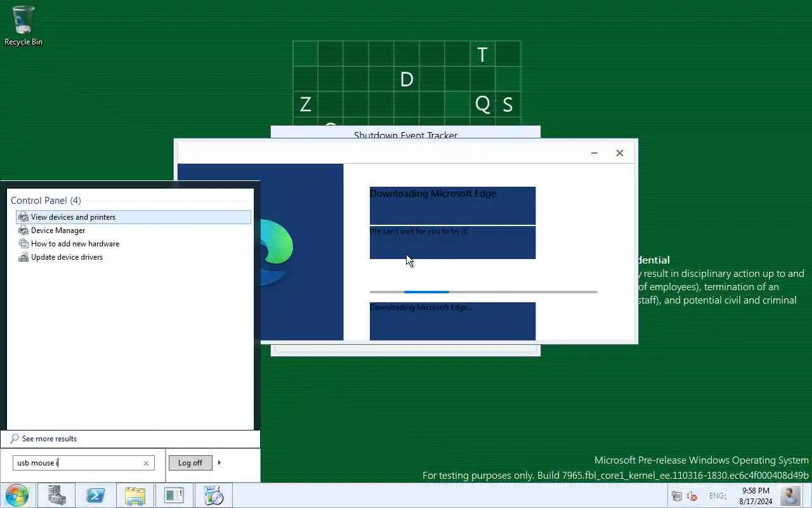The width and height of the screenshot is (812, 508).
Task: Click the Edge download progress bar
Action: [x=483, y=292]
